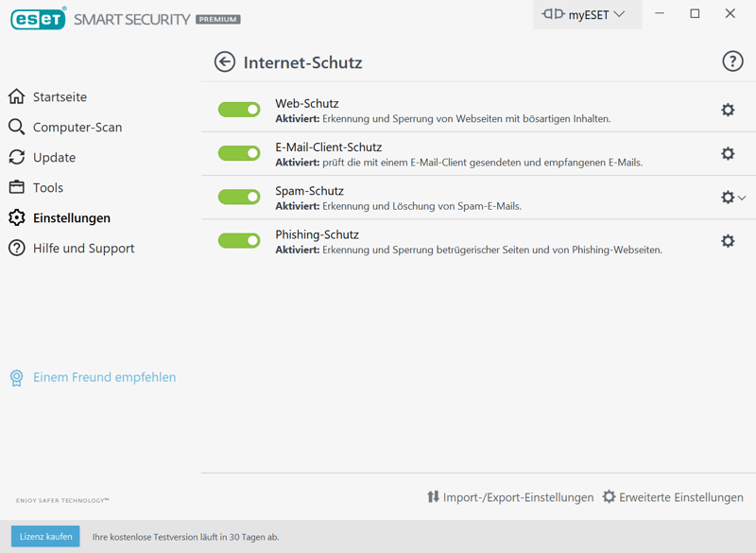
Task: Click the ESET logo
Action: 38,19
